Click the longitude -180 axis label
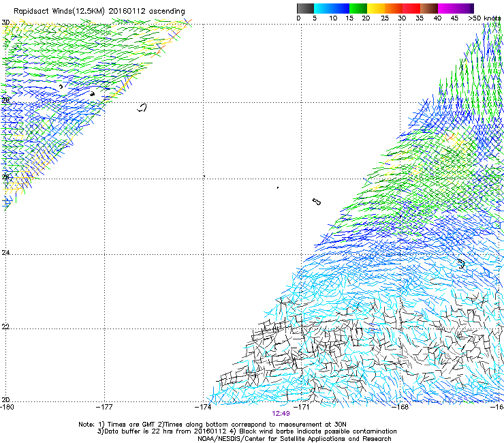The height and width of the screenshot is (443, 504). tap(7, 407)
